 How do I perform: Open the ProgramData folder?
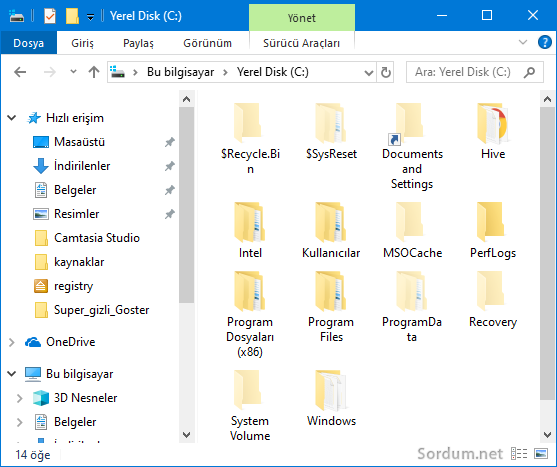[412, 307]
